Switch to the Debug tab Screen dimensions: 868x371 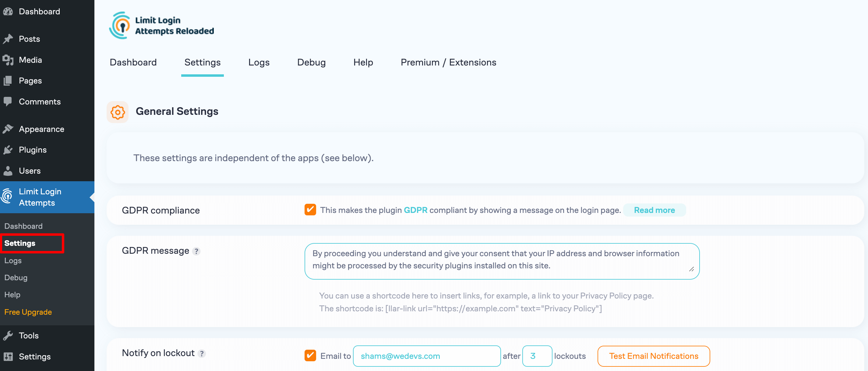click(x=311, y=62)
